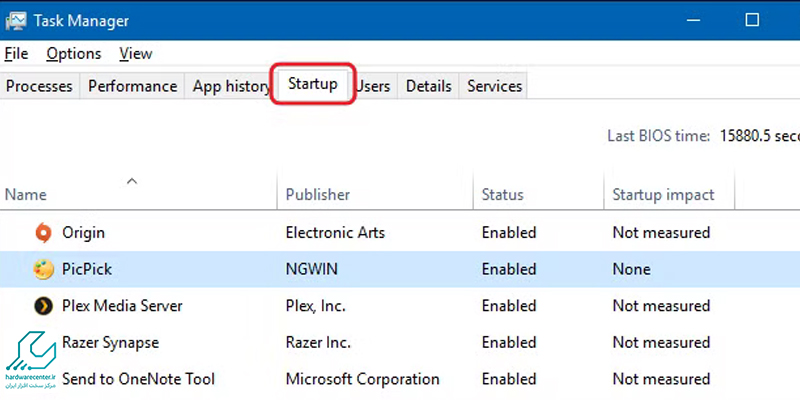Click Enabled status in Origin row

coord(509,233)
